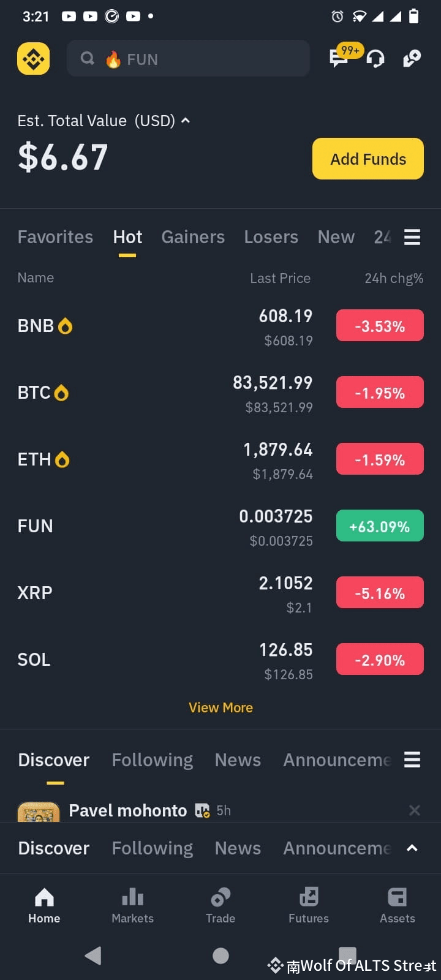Screen dimensions: 441x980
Task: Toggle total value visibility caret next to USD
Action: pyautogui.click(x=186, y=121)
